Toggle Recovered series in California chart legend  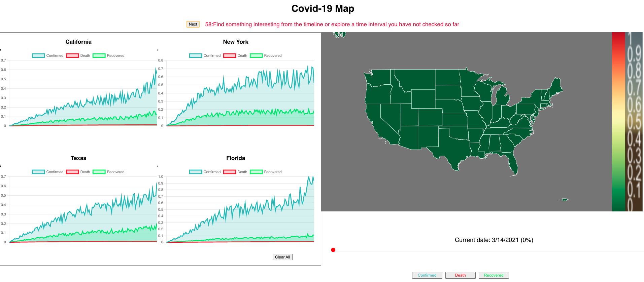click(x=108, y=55)
